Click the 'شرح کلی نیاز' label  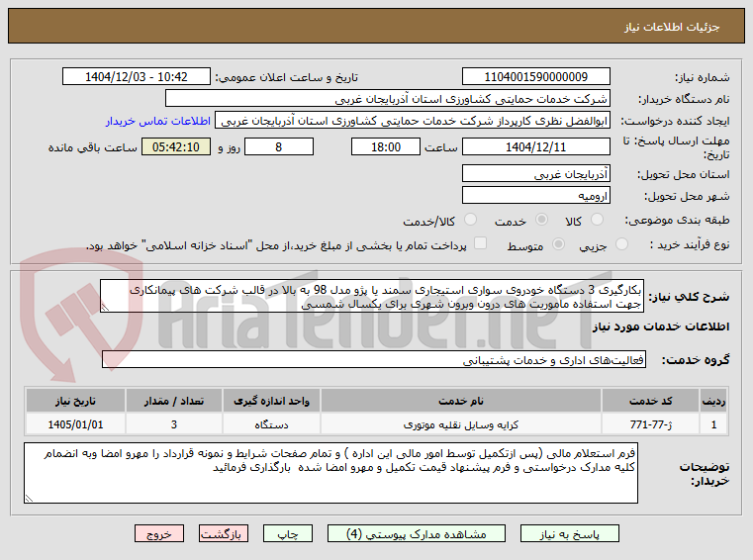point(689,297)
